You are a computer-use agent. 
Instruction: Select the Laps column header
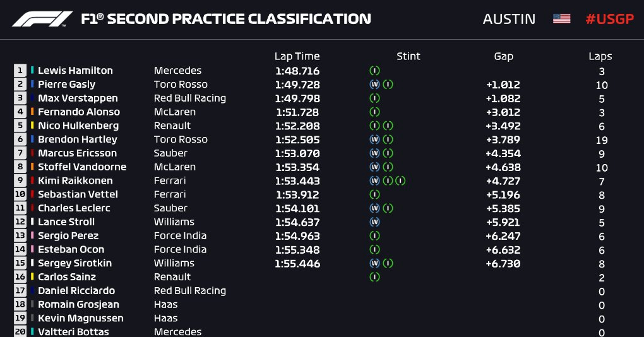[600, 56]
